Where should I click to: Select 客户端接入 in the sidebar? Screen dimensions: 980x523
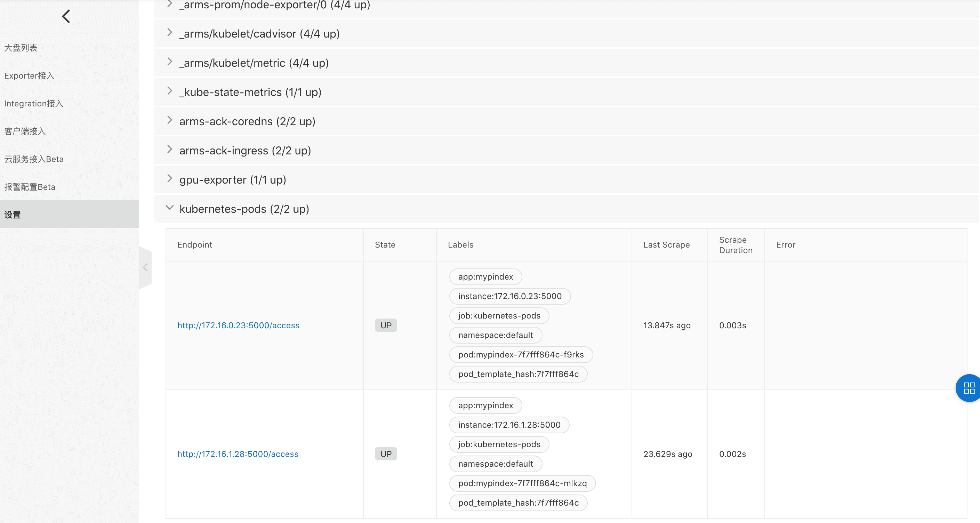pyautogui.click(x=25, y=131)
